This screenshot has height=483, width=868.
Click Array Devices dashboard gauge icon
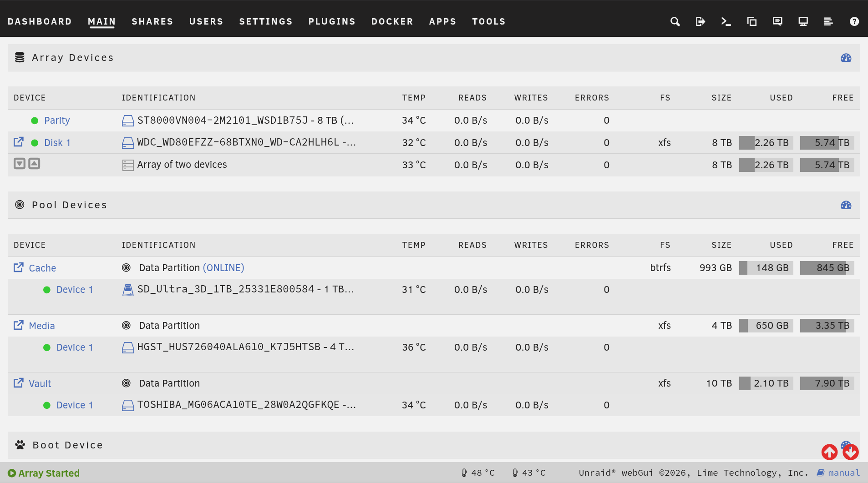click(x=846, y=58)
